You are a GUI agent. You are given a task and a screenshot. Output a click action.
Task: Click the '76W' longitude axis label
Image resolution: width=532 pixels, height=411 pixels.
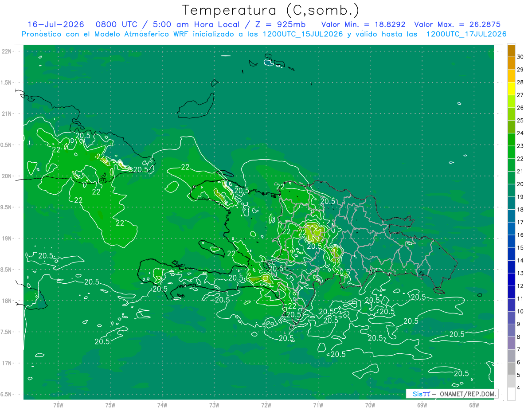click(58, 405)
